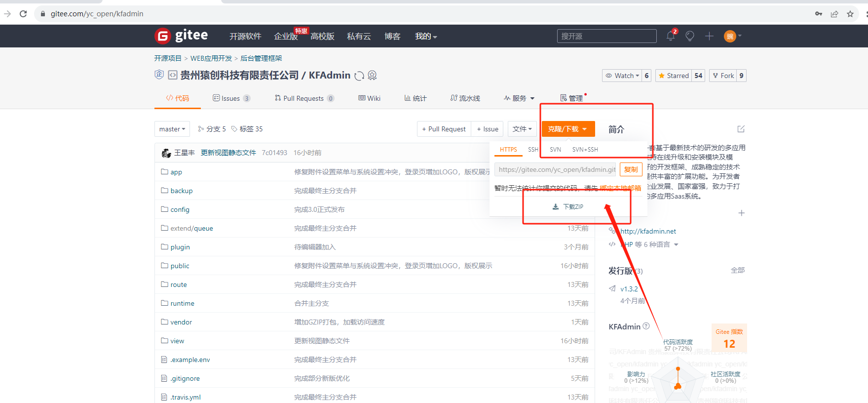
Task: Click the site lock icon in address bar
Action: (43, 14)
